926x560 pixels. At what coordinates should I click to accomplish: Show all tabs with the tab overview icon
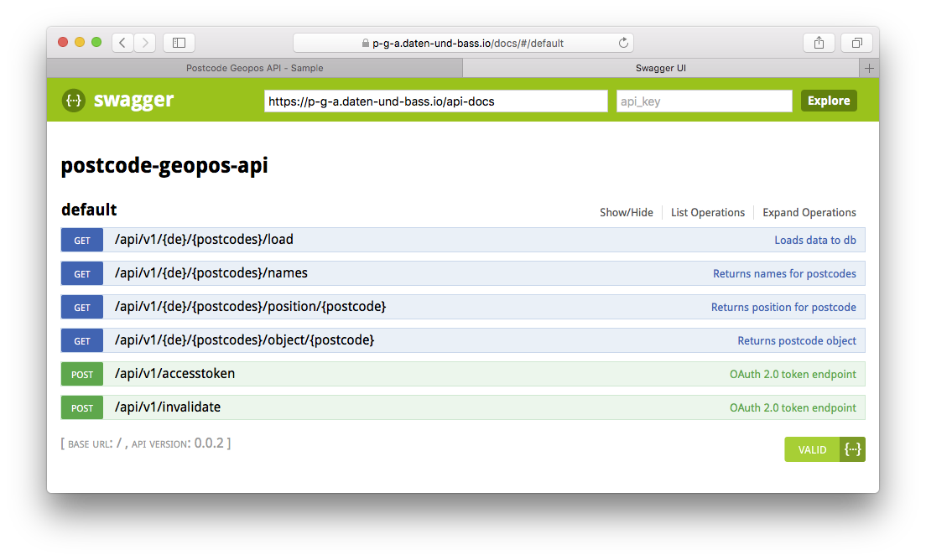(857, 43)
